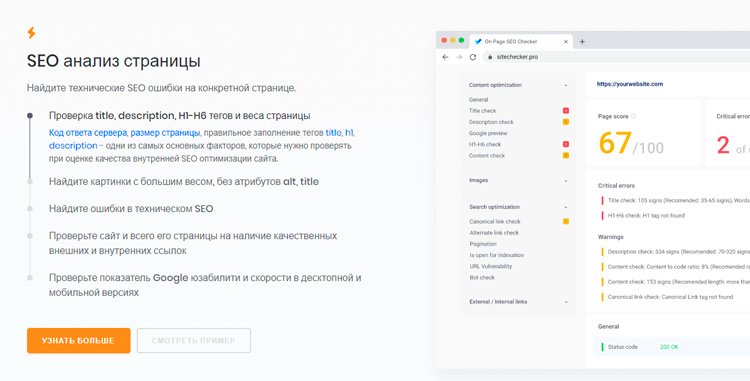The image size is (750, 381).
Task: Select step about technical SEO errors
Action: (x=131, y=209)
